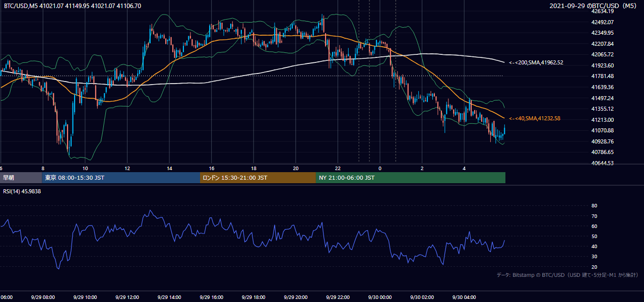Click price axis label 41923.60
This screenshot has width=644, height=302.
602,65
